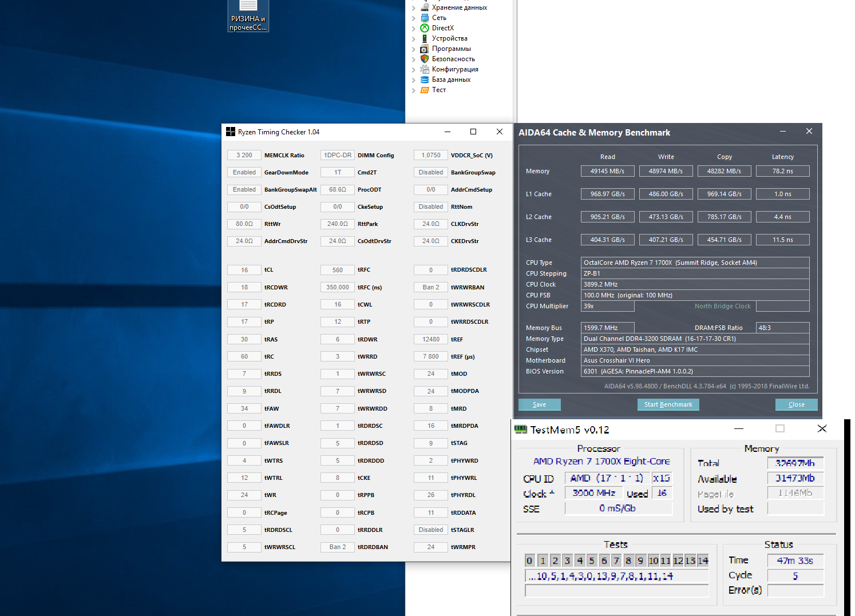The width and height of the screenshot is (855, 616).
Task: Expand the Сеть tree node
Action: 413,18
